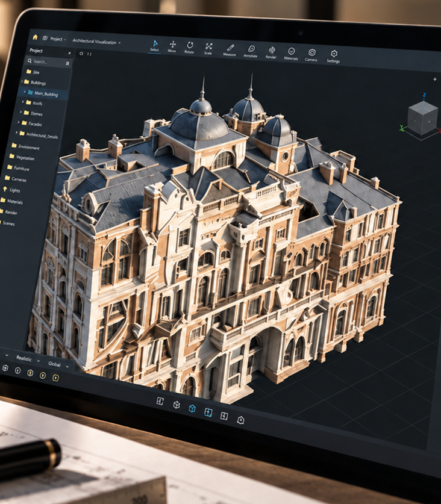Expand the Main_Building arrow

click(25, 92)
